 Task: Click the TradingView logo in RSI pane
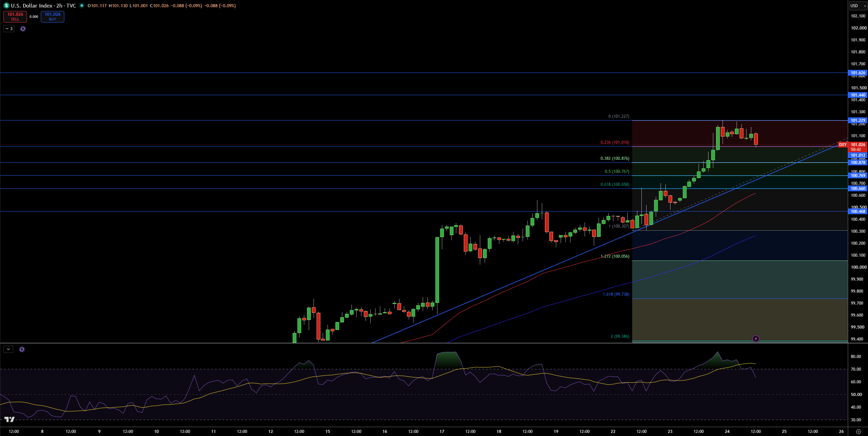[x=10, y=420]
